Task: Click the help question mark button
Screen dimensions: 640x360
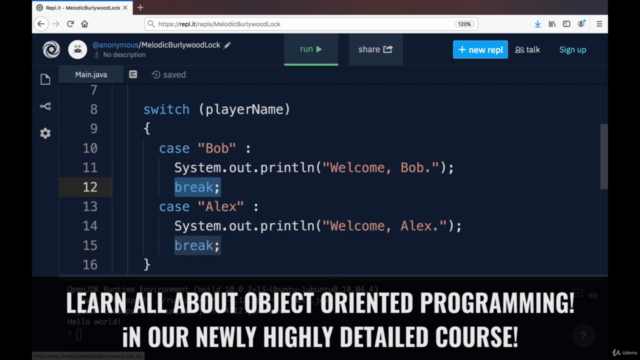Action: pyautogui.click(x=583, y=336)
